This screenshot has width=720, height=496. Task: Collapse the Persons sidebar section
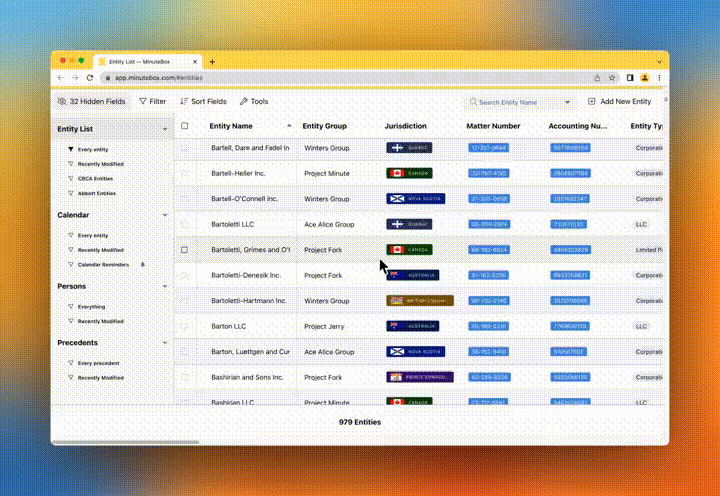coord(165,286)
